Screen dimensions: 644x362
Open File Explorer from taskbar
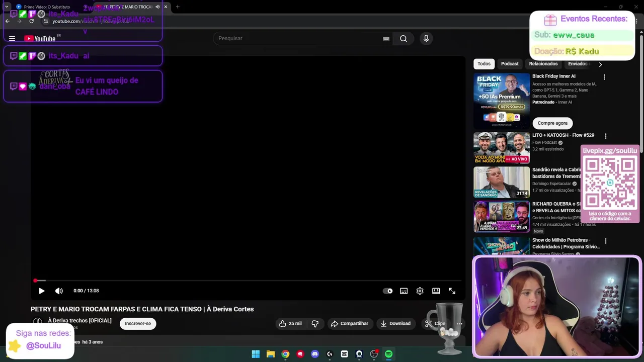[x=270, y=354]
